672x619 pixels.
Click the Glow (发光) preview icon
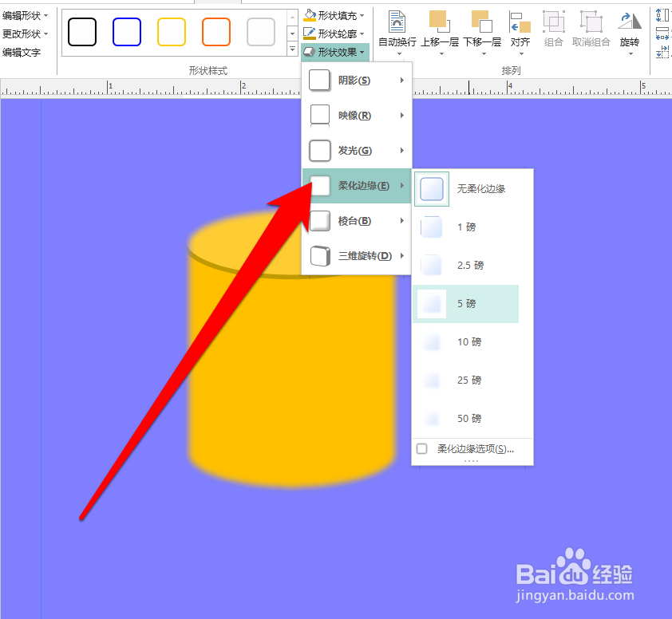pos(320,151)
